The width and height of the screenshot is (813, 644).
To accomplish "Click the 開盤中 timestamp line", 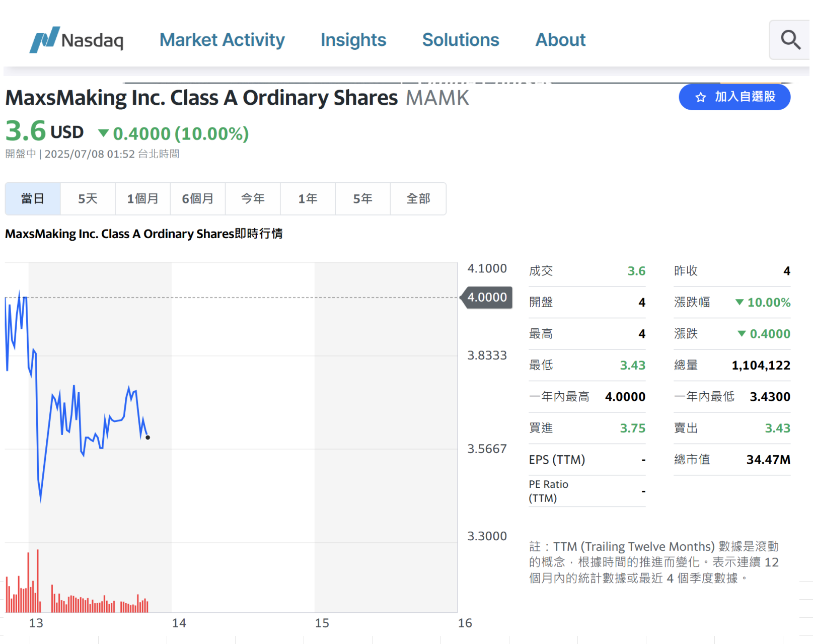I will click(x=92, y=154).
